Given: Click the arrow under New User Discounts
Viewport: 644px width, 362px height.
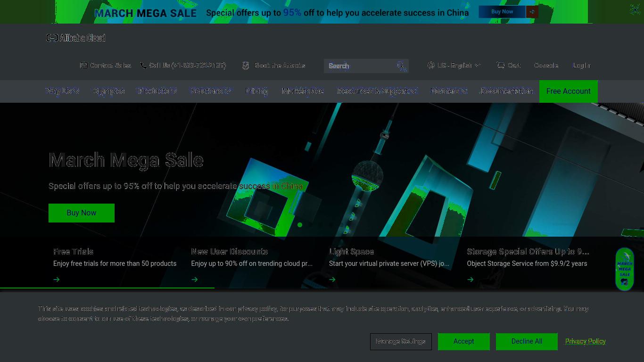Looking at the screenshot, I should pyautogui.click(x=194, y=280).
